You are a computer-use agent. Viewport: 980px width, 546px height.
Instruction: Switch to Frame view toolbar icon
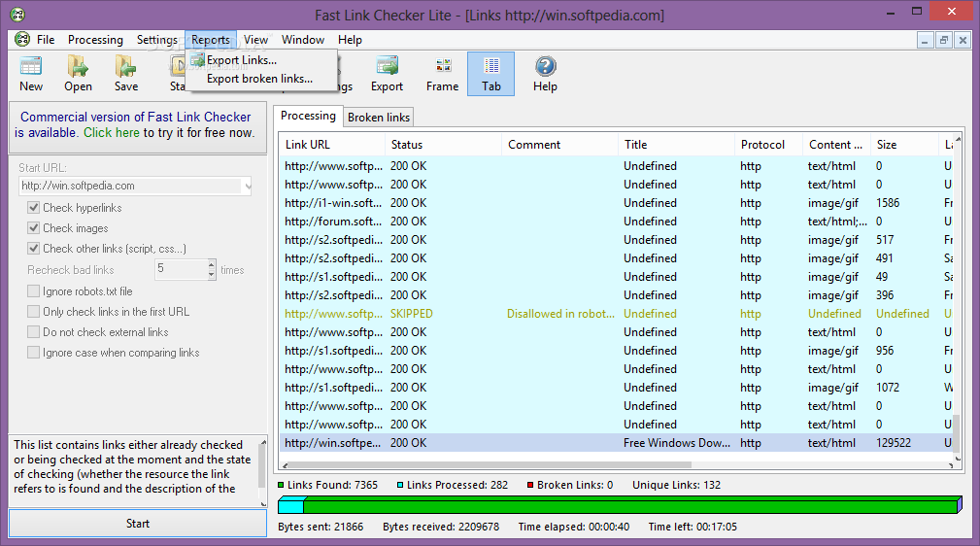tap(443, 74)
